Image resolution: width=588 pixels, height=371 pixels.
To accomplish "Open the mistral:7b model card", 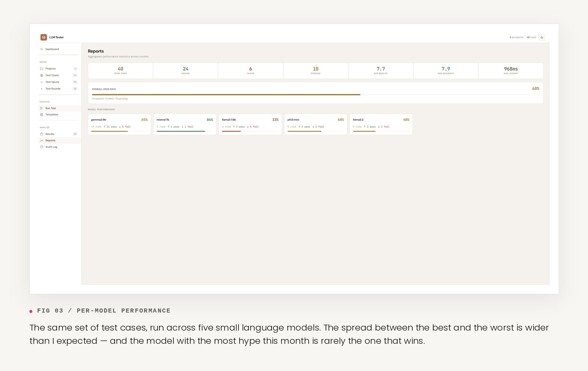I will pos(185,124).
